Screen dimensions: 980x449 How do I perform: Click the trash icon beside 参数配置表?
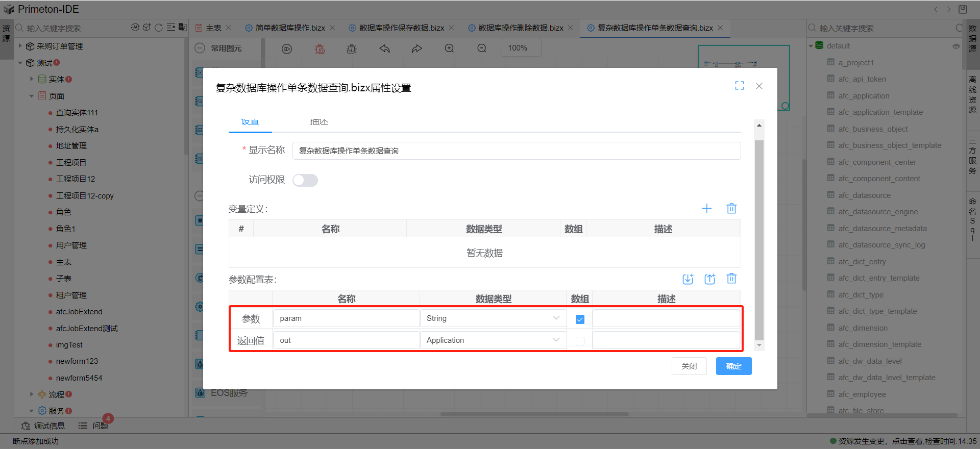[731, 279]
